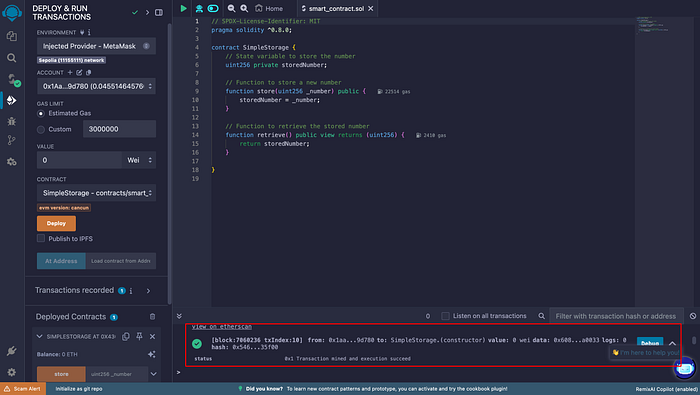Close the smart_contract.sol tab

(x=371, y=8)
